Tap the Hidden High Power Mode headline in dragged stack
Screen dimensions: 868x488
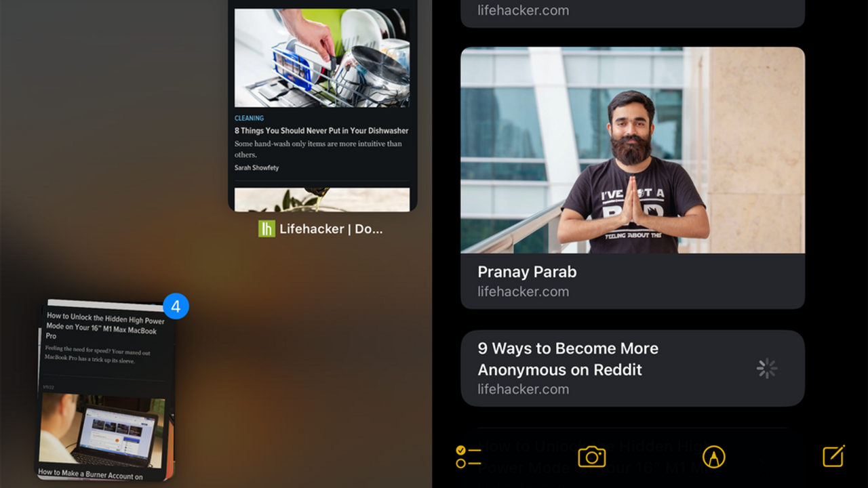tap(105, 326)
